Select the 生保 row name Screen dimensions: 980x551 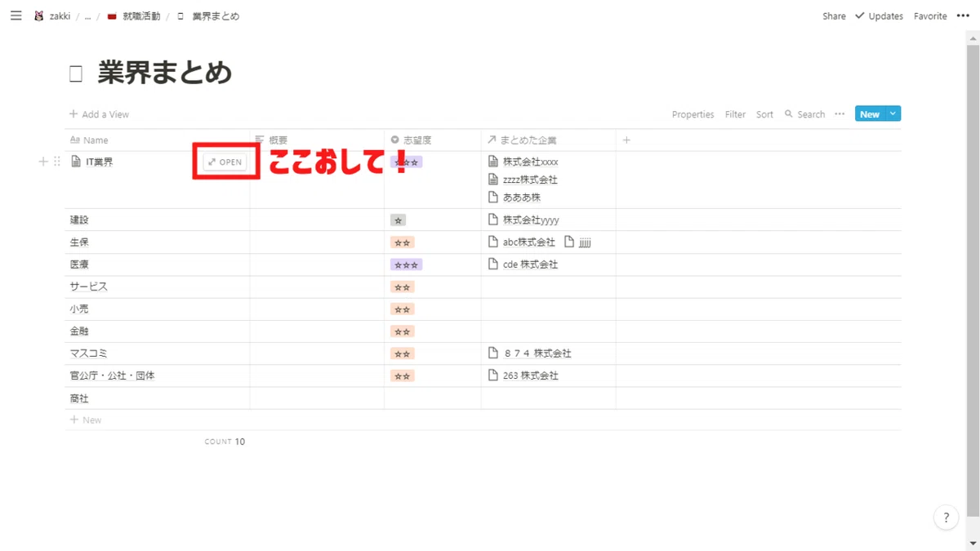pyautogui.click(x=79, y=242)
